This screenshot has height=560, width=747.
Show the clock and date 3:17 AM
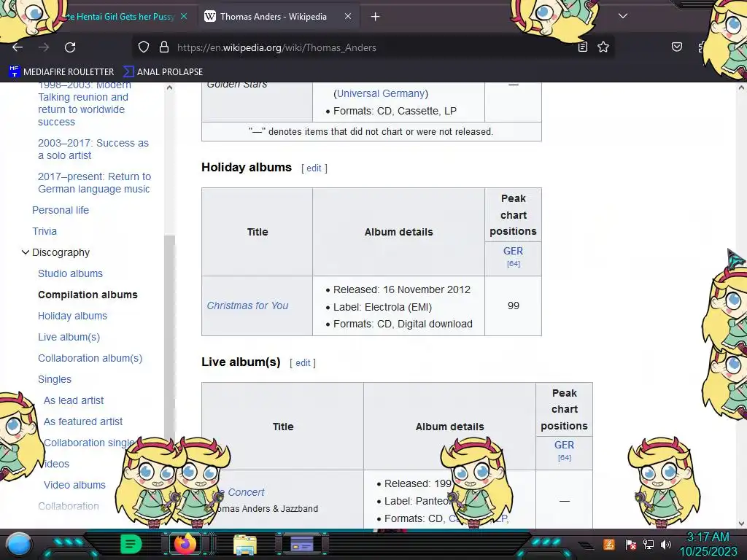pos(708,544)
